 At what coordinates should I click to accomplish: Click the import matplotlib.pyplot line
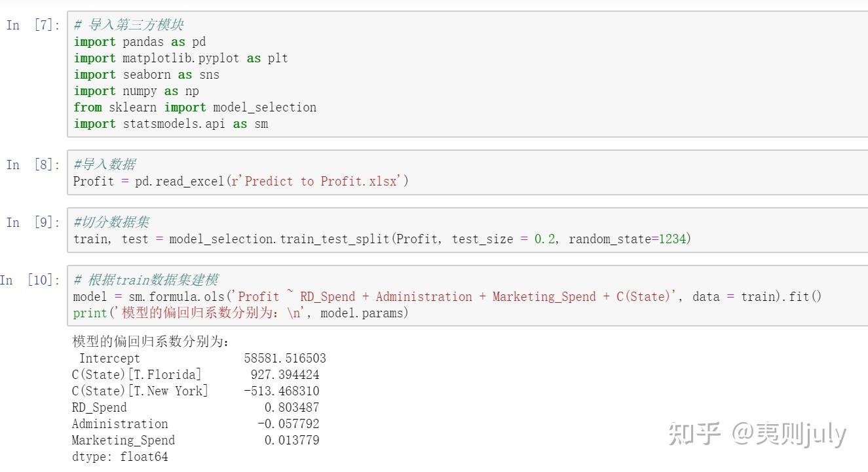pyautogui.click(x=180, y=58)
